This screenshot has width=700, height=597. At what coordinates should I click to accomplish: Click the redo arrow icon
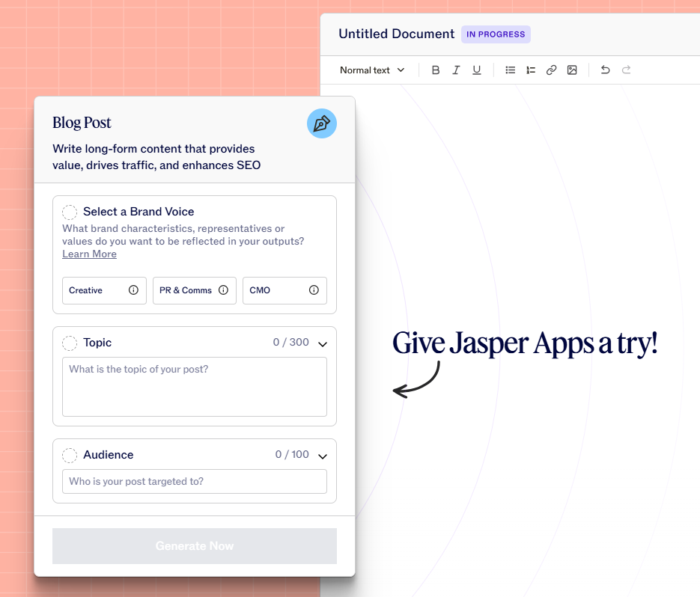point(626,70)
